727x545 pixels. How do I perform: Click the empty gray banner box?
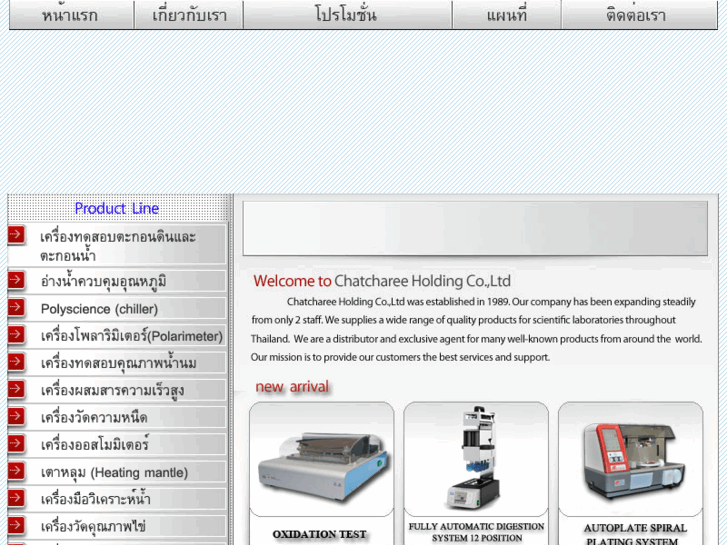[x=475, y=228]
